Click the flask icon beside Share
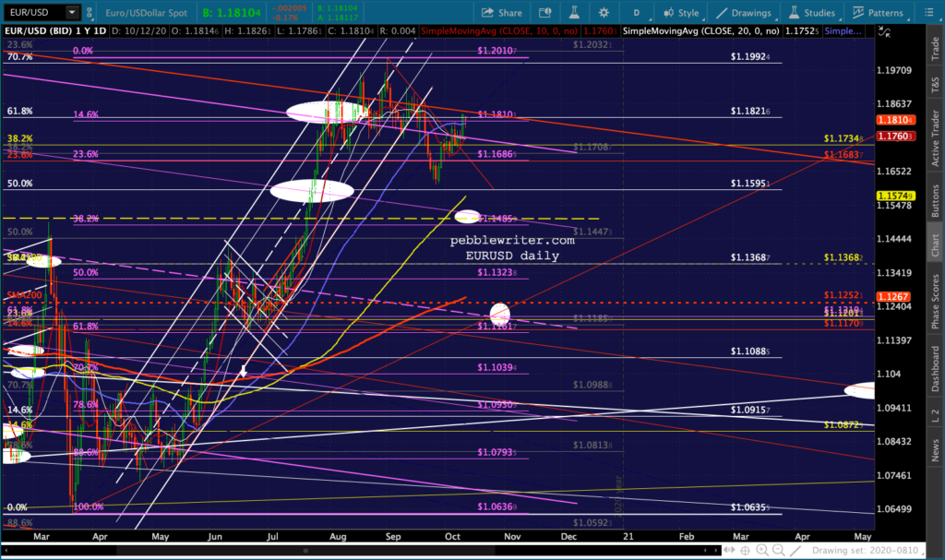Viewport: 945px width, 560px height. tap(574, 13)
